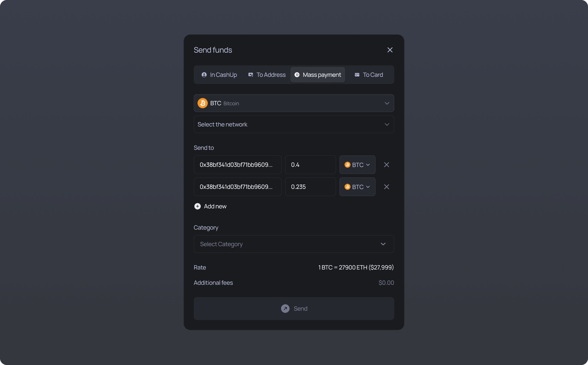Click the second recipient address field
The height and width of the screenshot is (365, 588).
[237, 187]
